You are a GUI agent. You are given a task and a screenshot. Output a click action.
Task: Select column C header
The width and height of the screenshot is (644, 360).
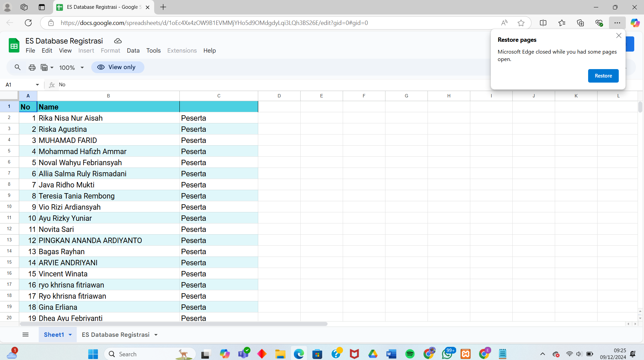tap(219, 96)
